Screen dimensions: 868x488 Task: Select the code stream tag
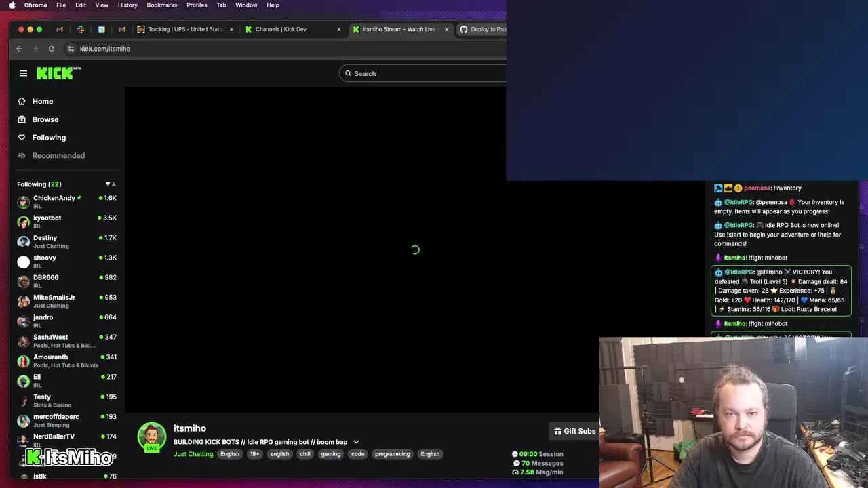[x=358, y=454]
